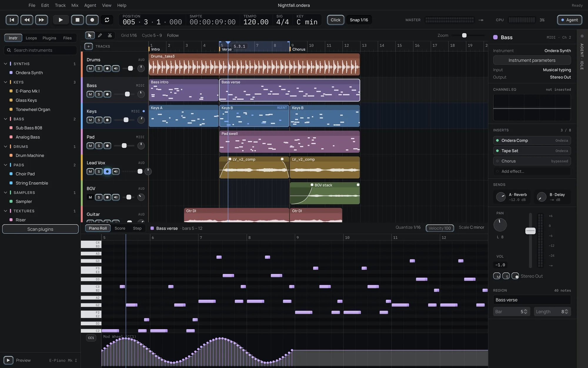This screenshot has height=368, width=588.
Task: Collapse the KEYS instrument category
Action: (5, 82)
